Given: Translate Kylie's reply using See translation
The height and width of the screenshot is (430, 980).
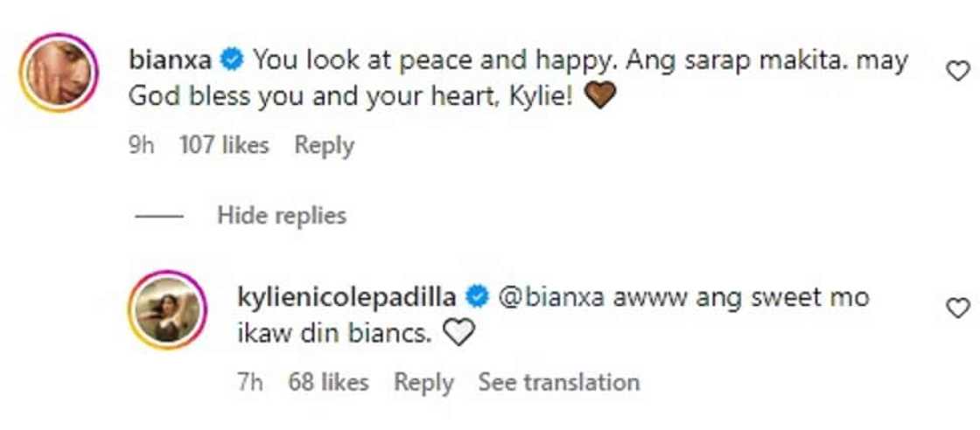Looking at the screenshot, I should coord(558,382).
